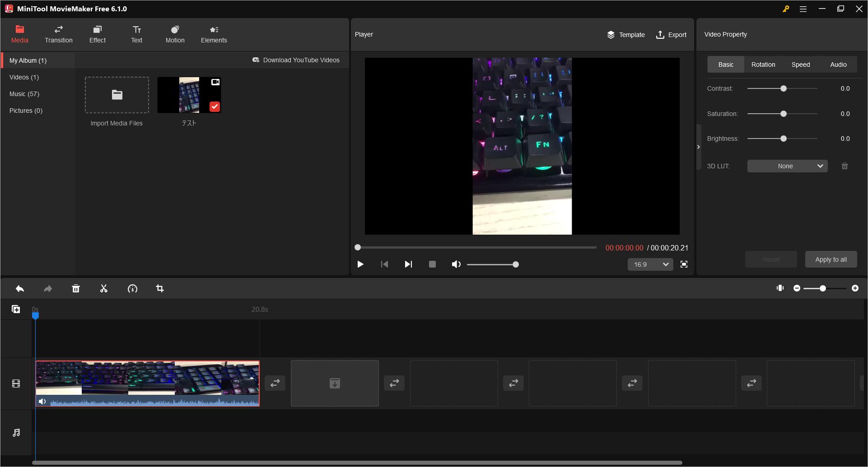The image size is (868, 467).
Task: Toggle the red checkmark on テスト clip
Action: [215, 106]
